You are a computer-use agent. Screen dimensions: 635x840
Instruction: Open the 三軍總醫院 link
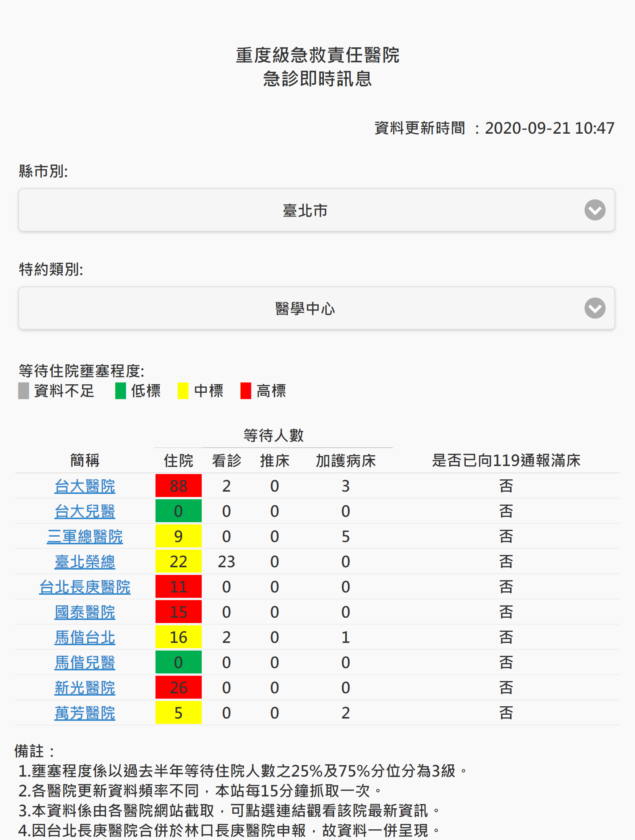tap(85, 537)
